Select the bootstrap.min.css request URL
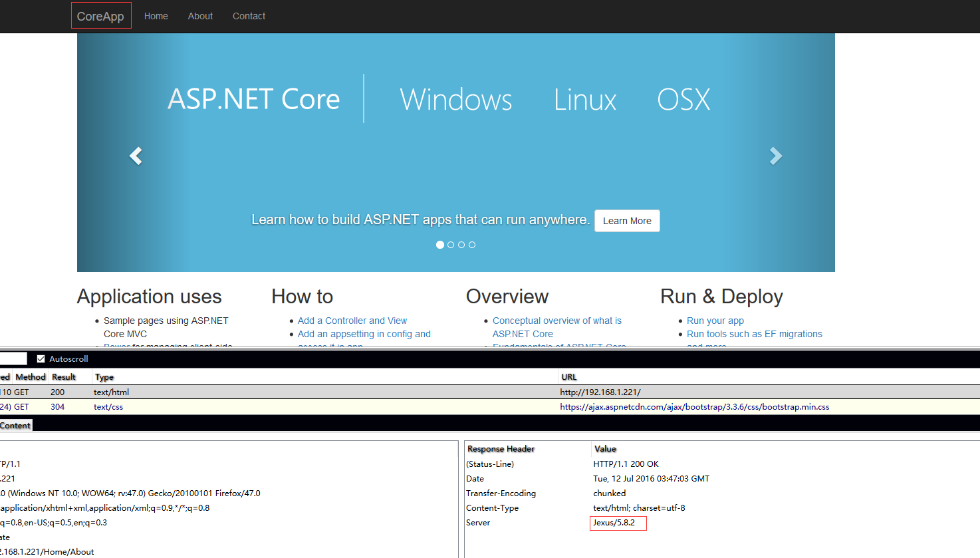Screen dimensions: 980x558 (695, 407)
